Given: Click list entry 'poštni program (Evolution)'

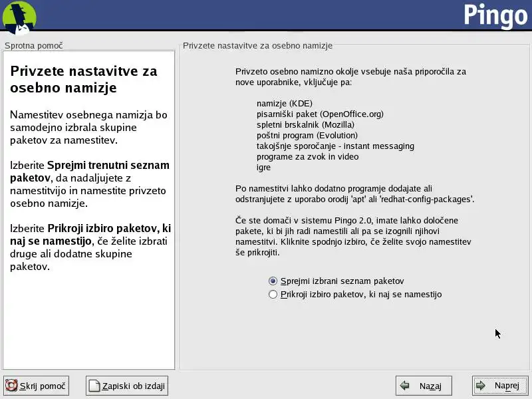Looking at the screenshot, I should pos(307,135).
